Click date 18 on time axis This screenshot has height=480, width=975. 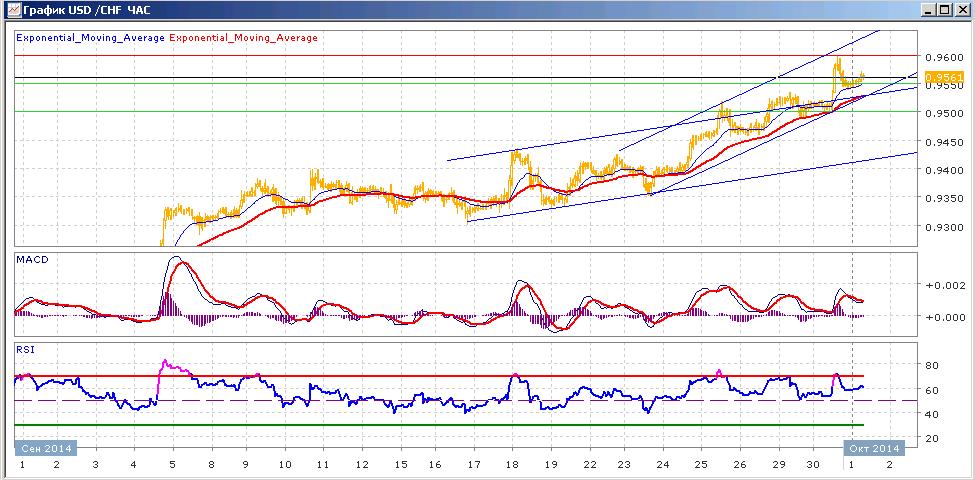point(512,464)
